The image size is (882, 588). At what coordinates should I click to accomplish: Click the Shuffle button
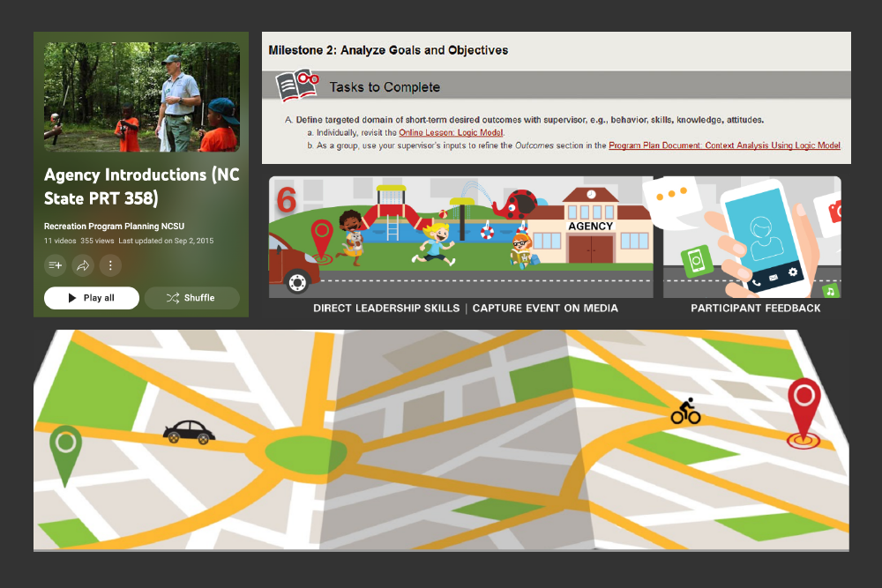(191, 298)
